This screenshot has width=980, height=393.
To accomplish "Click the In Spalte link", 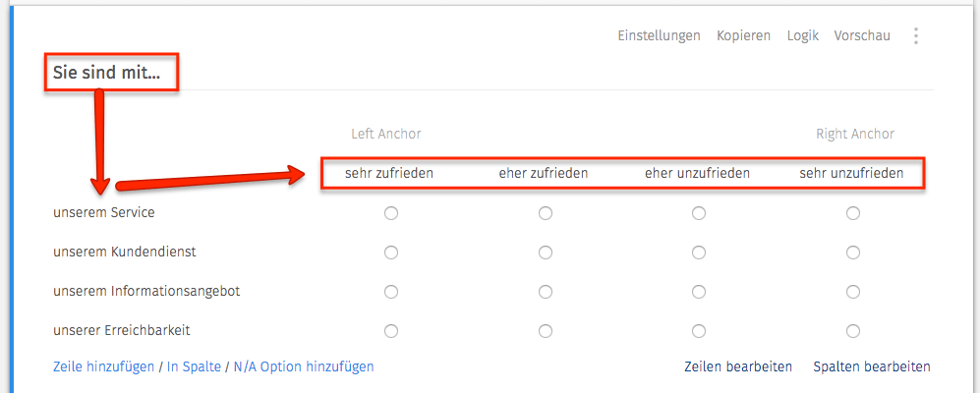I will 194,366.
